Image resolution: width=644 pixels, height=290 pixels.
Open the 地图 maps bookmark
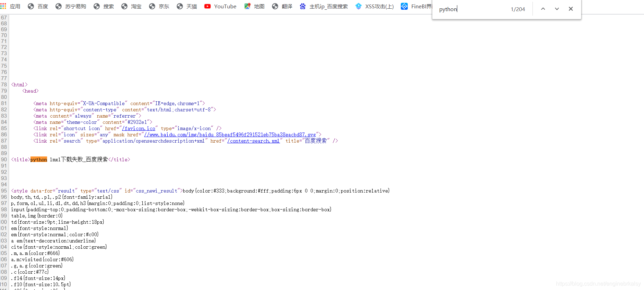click(254, 6)
